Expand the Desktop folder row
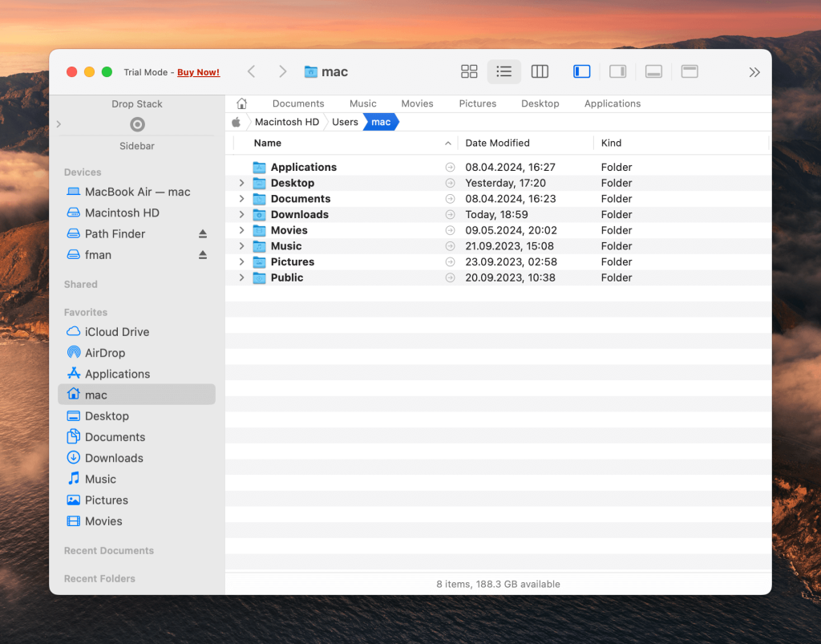 click(x=241, y=183)
